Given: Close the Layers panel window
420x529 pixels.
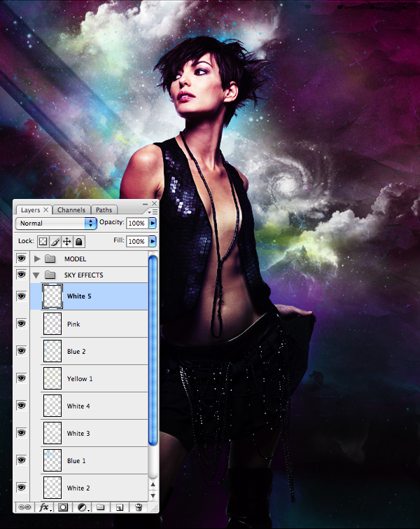Looking at the screenshot, I should click(x=154, y=203).
